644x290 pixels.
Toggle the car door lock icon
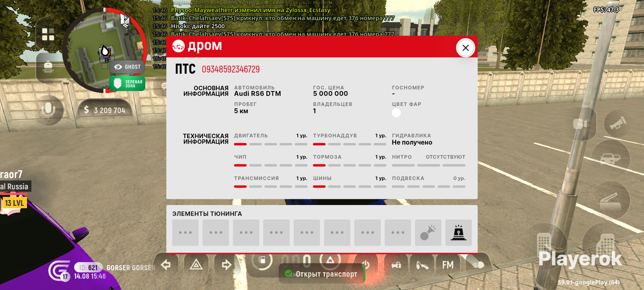[396, 265]
